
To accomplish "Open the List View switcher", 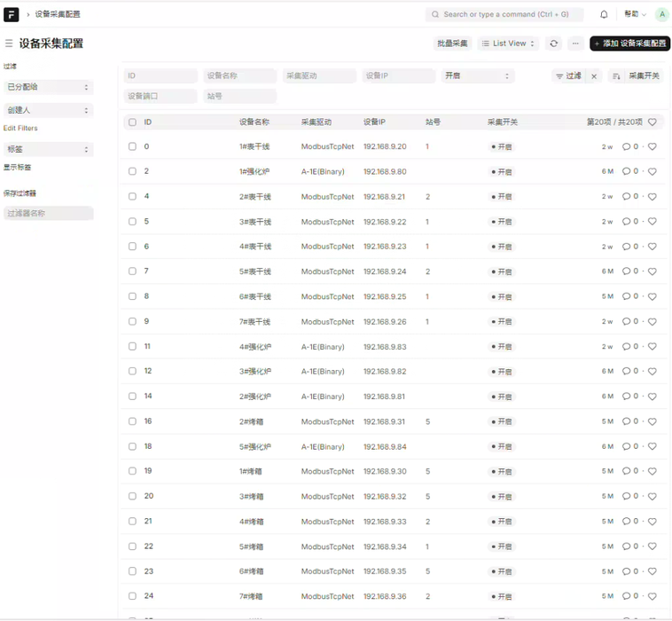I will pos(509,43).
